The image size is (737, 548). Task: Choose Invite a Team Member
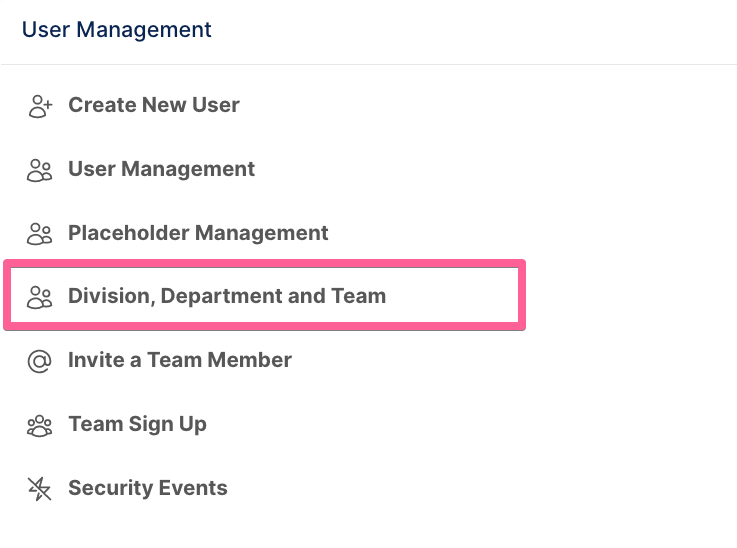point(180,360)
